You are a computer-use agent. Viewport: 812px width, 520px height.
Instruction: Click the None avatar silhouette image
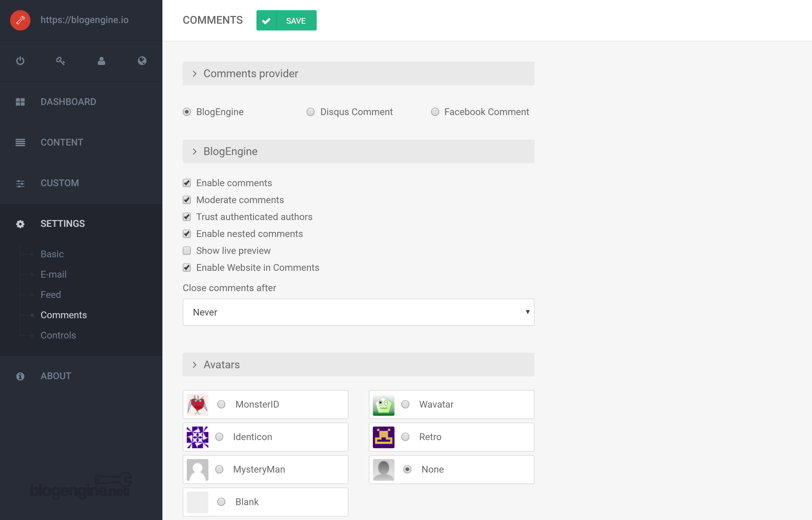point(384,470)
